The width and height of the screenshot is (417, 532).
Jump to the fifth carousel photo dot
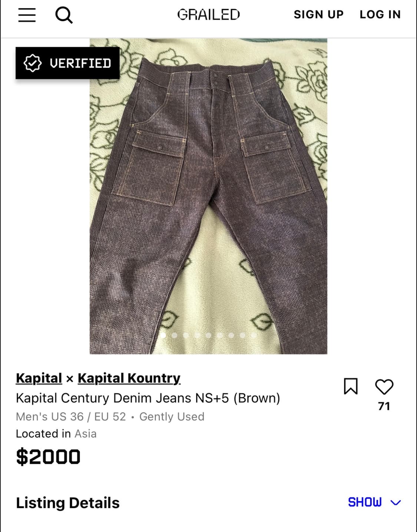click(x=209, y=335)
